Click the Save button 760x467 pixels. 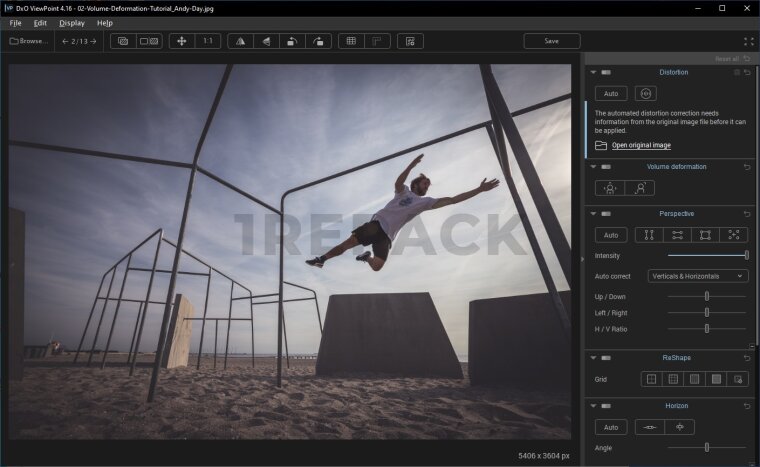[x=551, y=41]
